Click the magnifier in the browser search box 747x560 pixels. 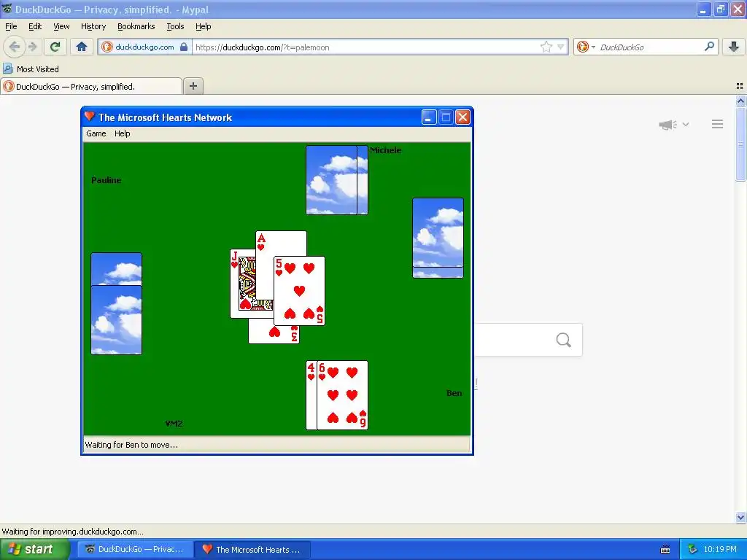click(709, 46)
